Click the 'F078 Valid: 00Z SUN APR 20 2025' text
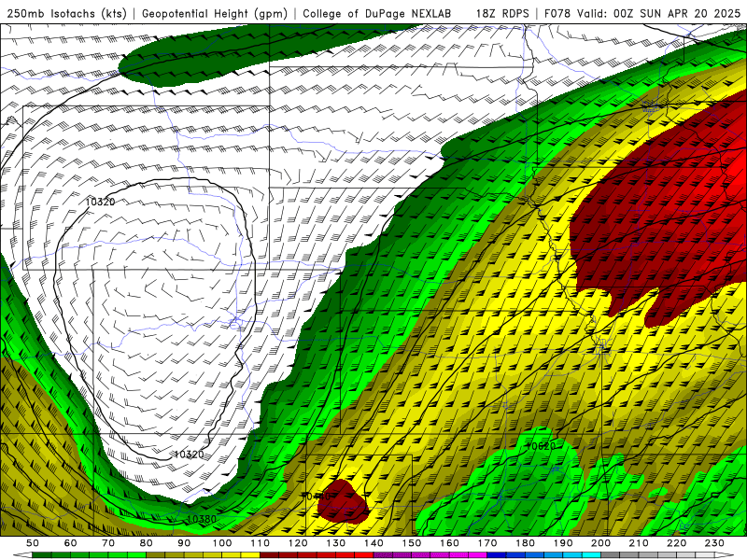The height and width of the screenshot is (560, 747). pos(642,13)
